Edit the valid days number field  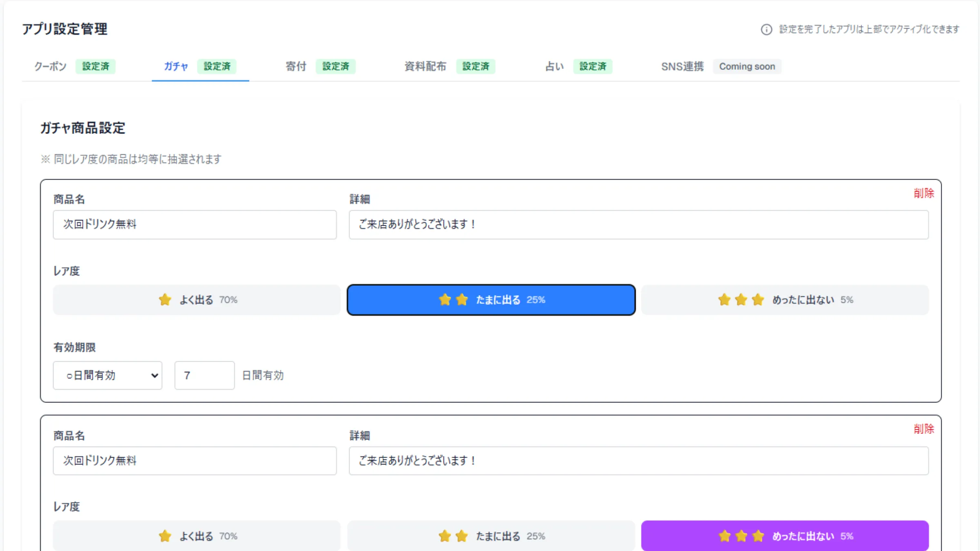(204, 375)
